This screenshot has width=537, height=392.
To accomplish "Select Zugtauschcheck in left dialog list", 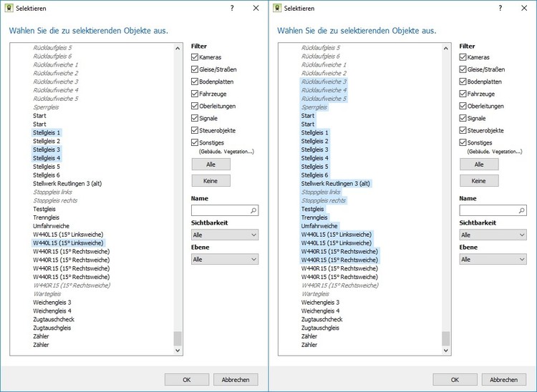I will coord(54,319).
